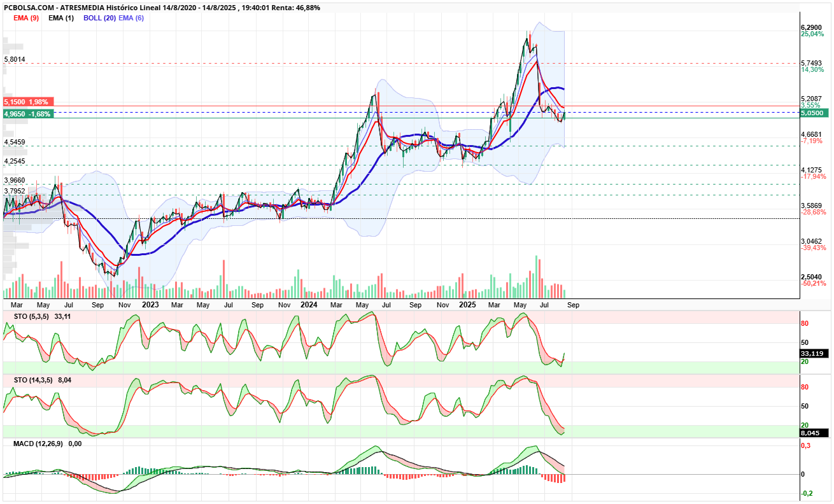Click the 3,5869 price axis value
Screen dimensions: 834x504
812,206
